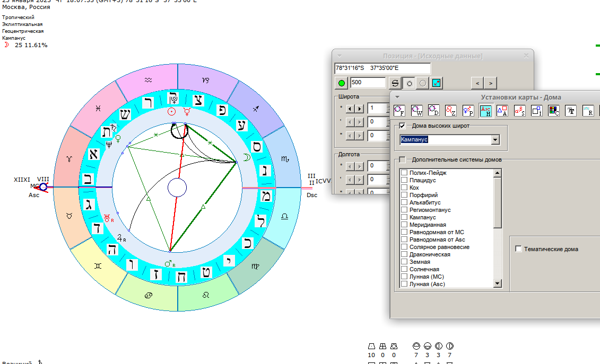The image size is (600, 364).
Task: Check the Солярное равновесие option
Action: click(x=404, y=247)
